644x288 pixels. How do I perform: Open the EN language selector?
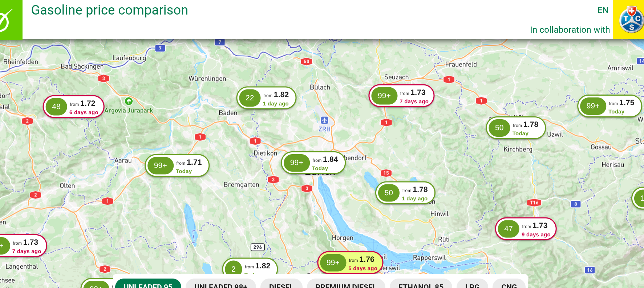(603, 10)
